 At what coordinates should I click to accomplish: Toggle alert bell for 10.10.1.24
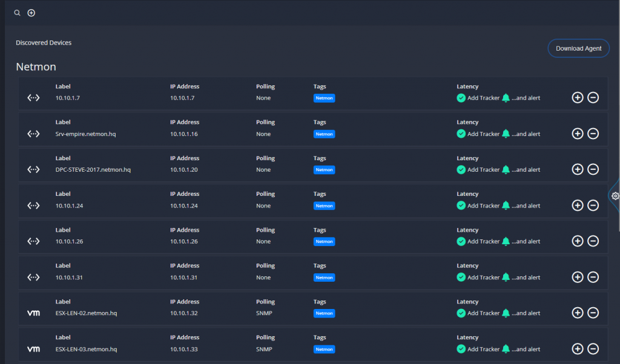[x=506, y=206]
